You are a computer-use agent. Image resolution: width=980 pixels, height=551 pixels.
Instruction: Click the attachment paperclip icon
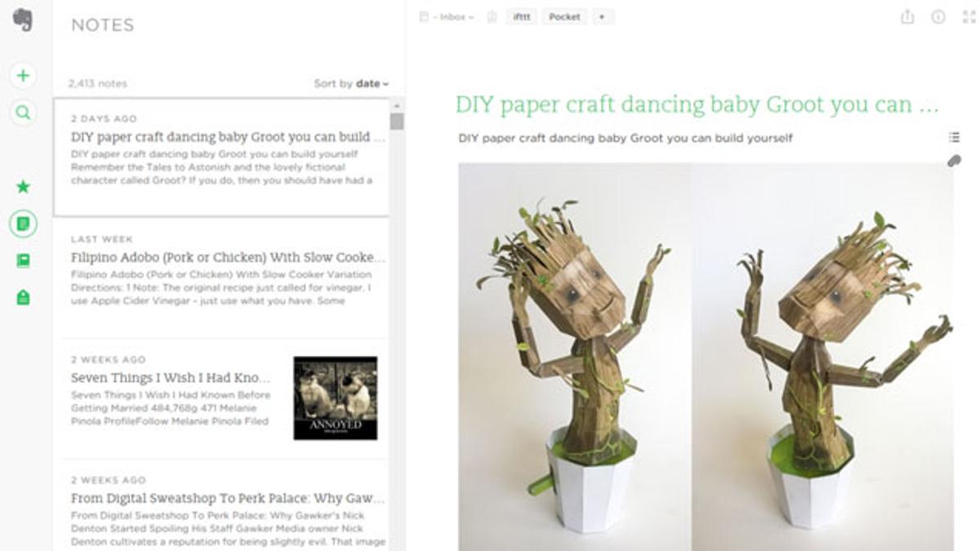(x=954, y=161)
